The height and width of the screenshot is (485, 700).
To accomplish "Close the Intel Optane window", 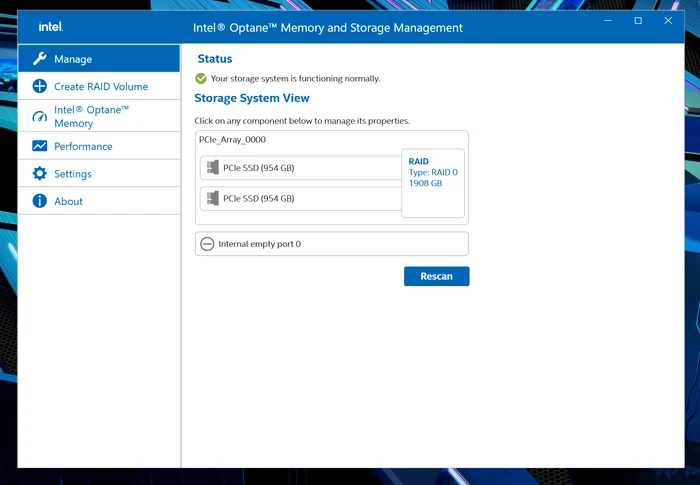I will [x=668, y=21].
